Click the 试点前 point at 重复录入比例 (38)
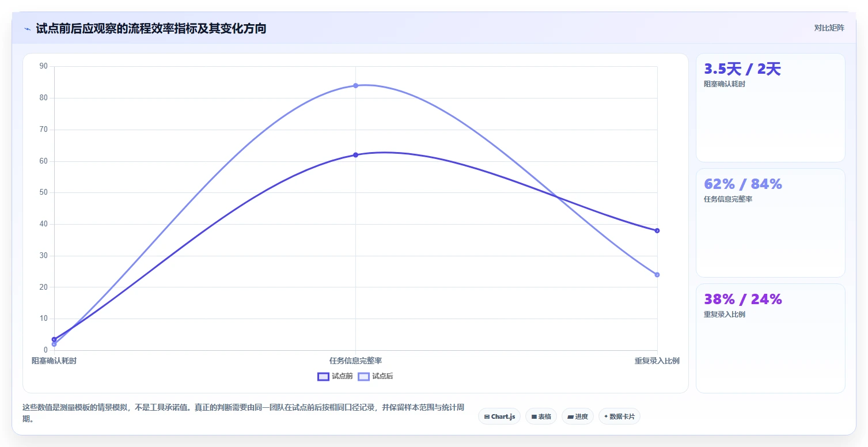 pyautogui.click(x=657, y=230)
